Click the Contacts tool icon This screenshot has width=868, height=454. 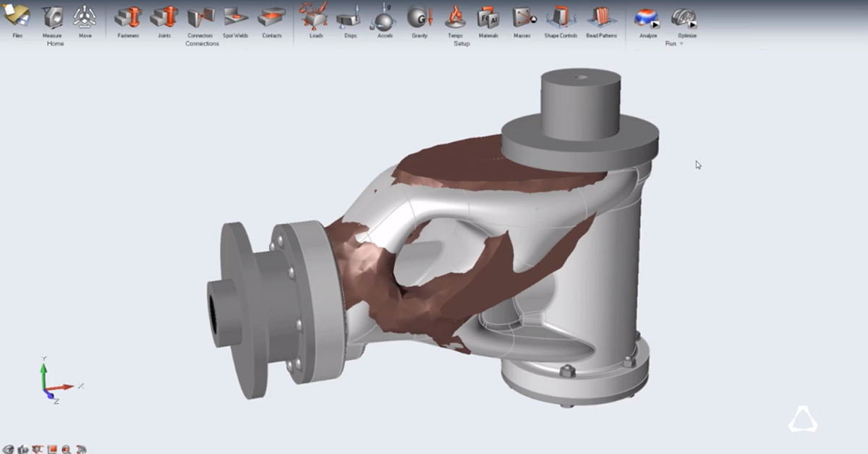[272, 19]
